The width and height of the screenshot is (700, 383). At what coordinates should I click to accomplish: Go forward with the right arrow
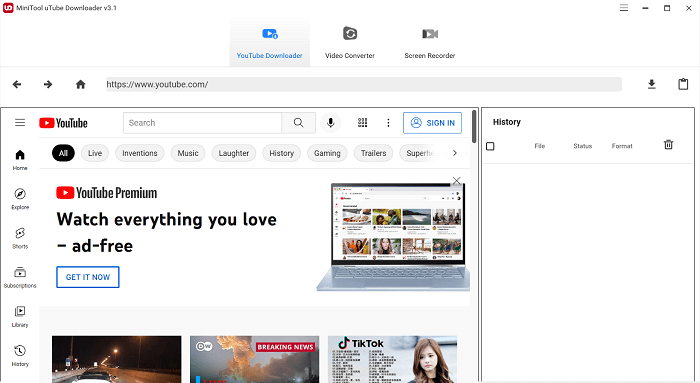[x=48, y=84]
